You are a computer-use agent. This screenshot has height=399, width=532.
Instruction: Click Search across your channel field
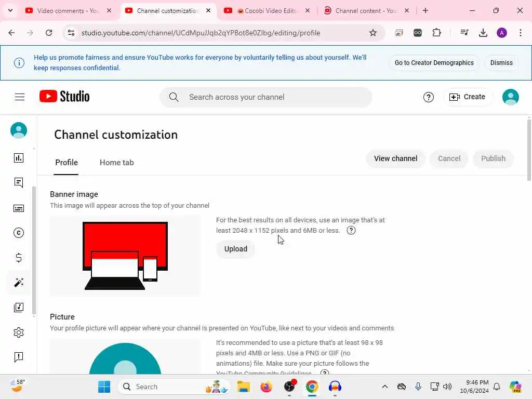tap(265, 97)
